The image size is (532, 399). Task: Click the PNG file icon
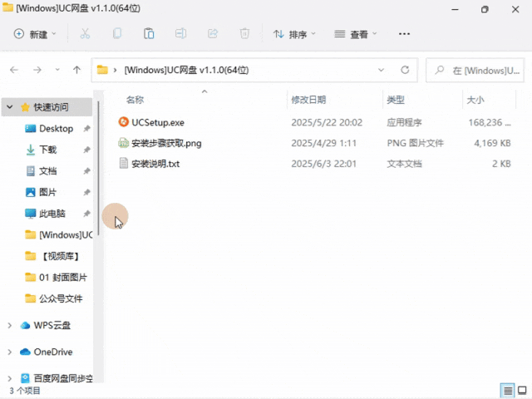point(124,143)
